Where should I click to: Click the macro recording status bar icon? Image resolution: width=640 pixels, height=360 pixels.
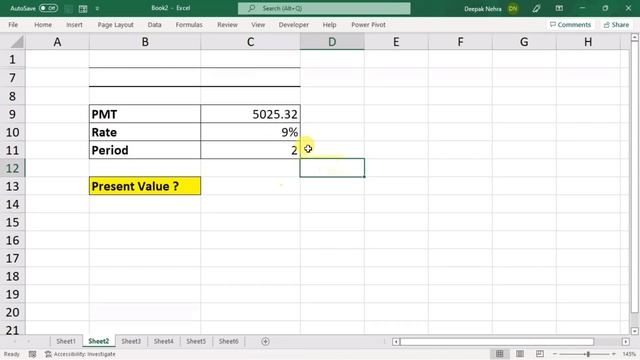[x=33, y=354]
